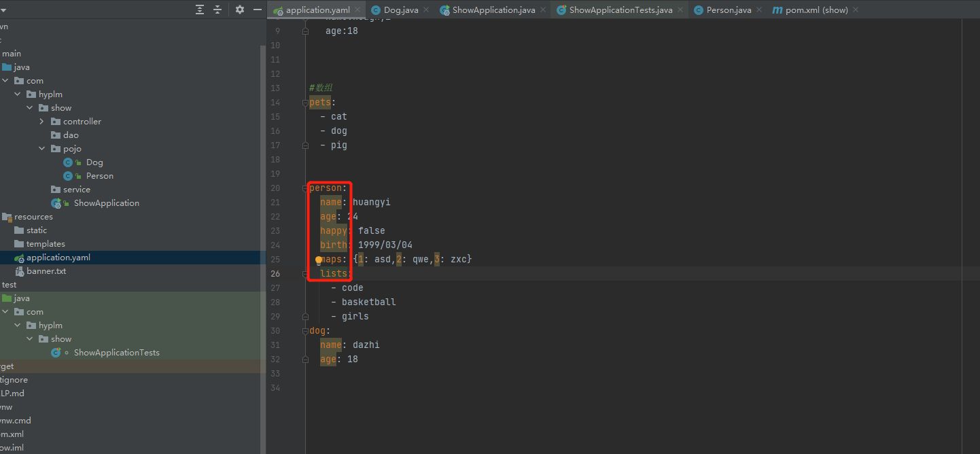Collapse the person block using gutter arrow

click(304, 188)
